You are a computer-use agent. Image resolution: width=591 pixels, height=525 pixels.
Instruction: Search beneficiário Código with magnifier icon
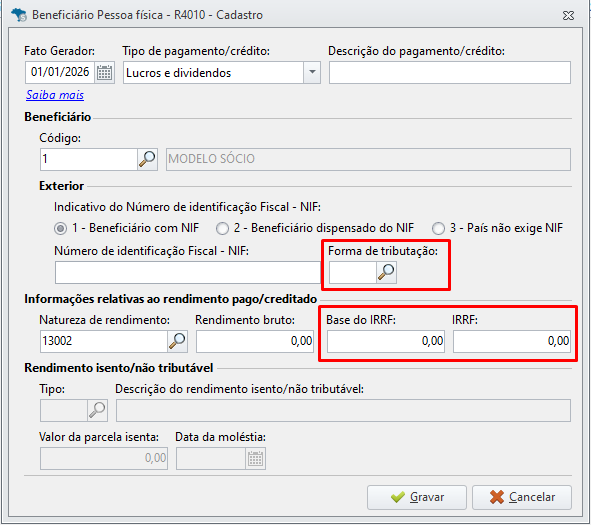[147, 159]
